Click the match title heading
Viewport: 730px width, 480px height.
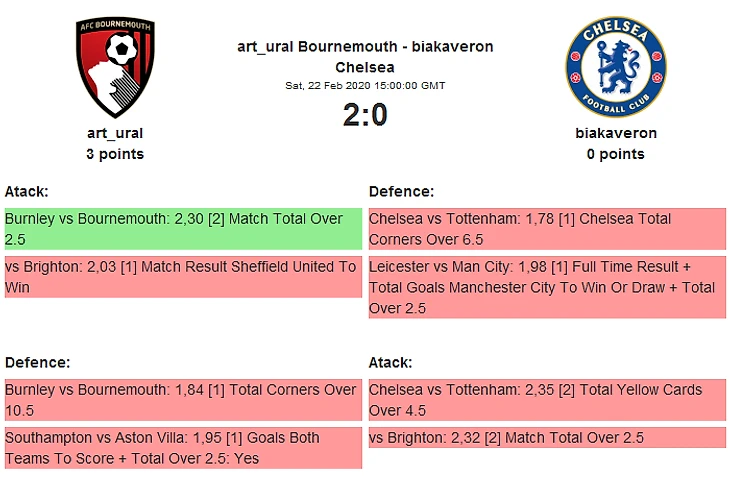coord(365,57)
